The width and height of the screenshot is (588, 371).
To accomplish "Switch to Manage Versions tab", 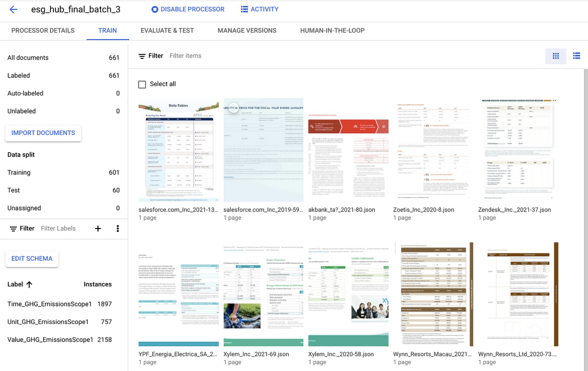I will [x=247, y=30].
